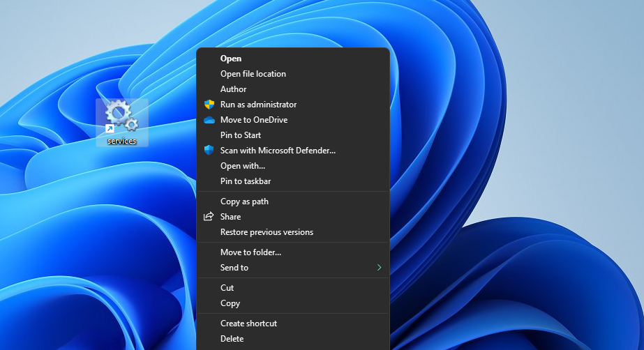Click the Author menu entry
This screenshot has height=350, width=644.
233,89
